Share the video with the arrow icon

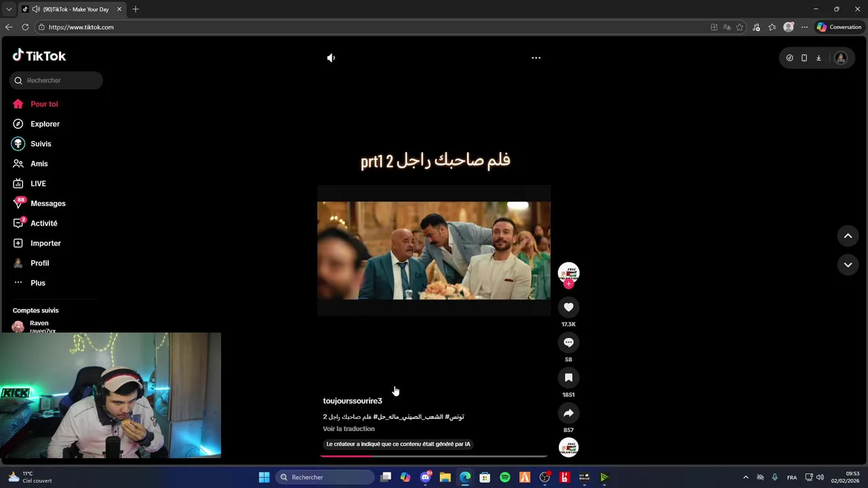568,413
